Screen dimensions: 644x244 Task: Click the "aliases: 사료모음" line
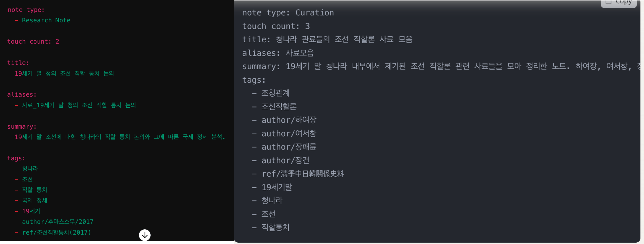pyautogui.click(x=278, y=53)
